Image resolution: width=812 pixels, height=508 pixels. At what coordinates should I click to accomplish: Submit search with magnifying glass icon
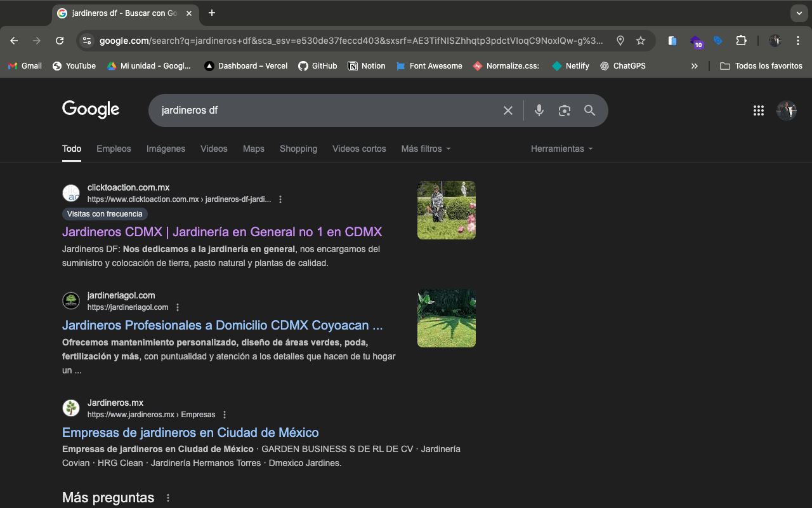pyautogui.click(x=590, y=110)
